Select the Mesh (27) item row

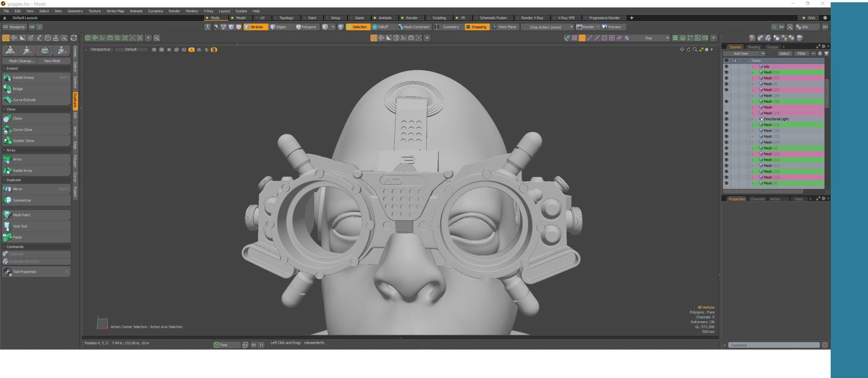coord(788,113)
